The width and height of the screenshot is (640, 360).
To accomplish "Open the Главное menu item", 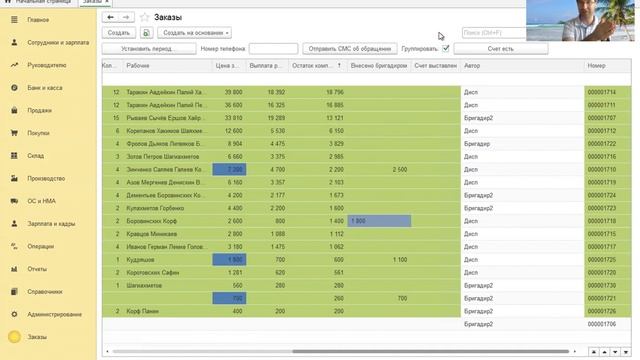I will (38, 20).
